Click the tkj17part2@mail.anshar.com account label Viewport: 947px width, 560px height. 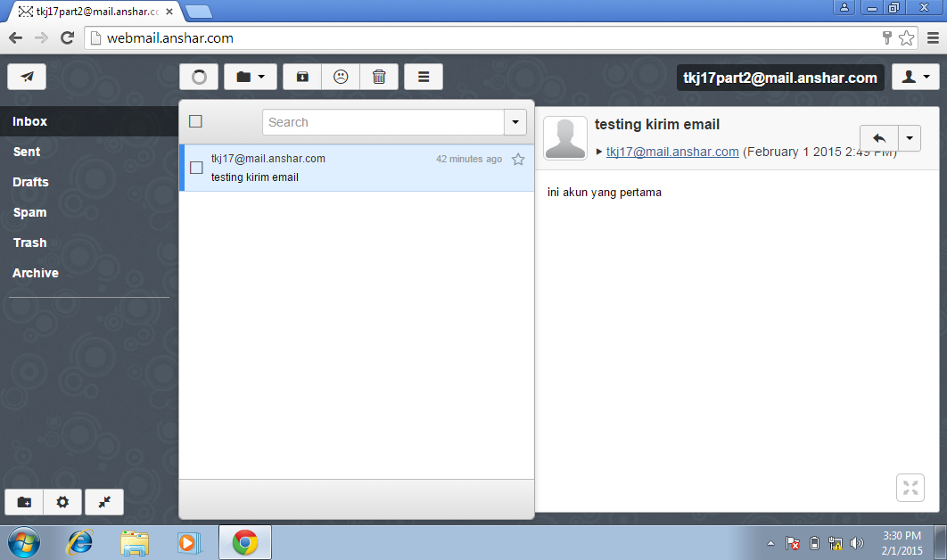[779, 78]
